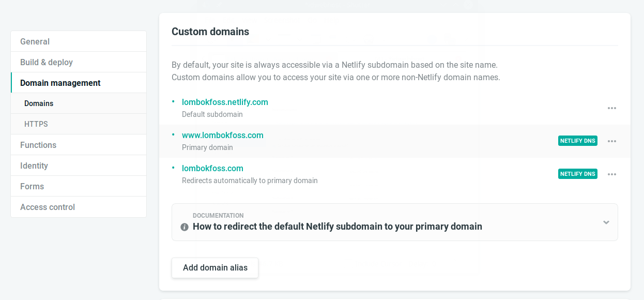Open Build & deploy settings

[x=46, y=62]
